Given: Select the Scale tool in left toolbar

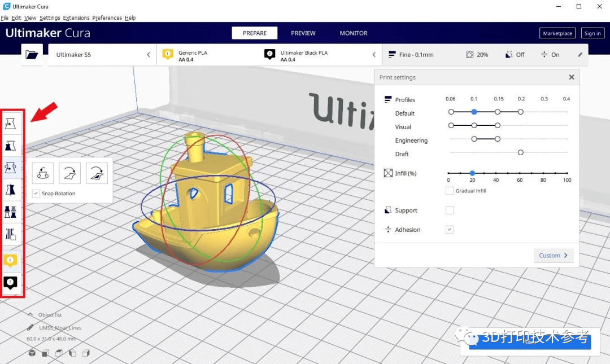Looking at the screenshot, I should coord(11,146).
